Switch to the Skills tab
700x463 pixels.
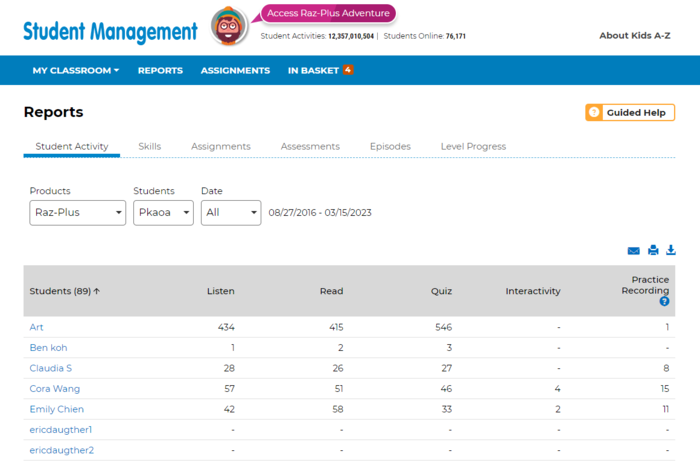149,146
